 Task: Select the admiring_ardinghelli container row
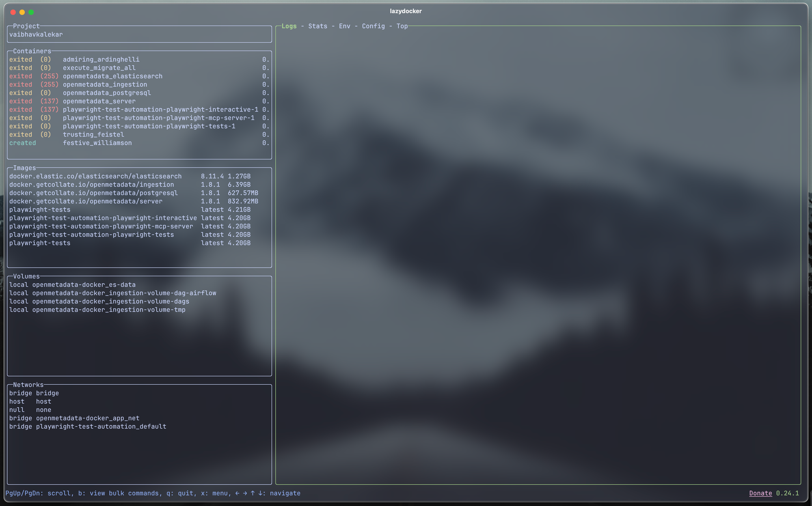click(x=101, y=60)
